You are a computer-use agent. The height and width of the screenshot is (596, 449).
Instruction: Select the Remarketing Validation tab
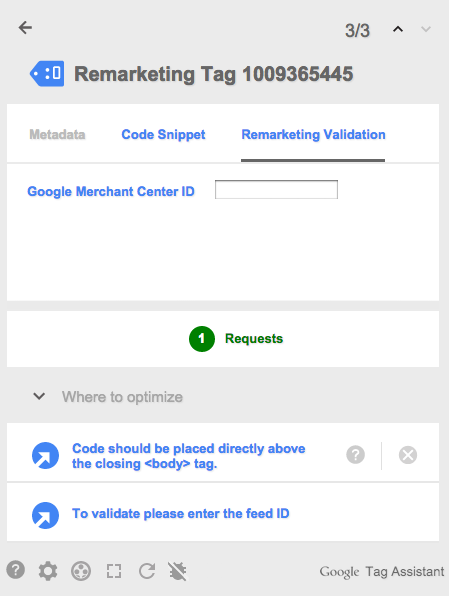[313, 135]
